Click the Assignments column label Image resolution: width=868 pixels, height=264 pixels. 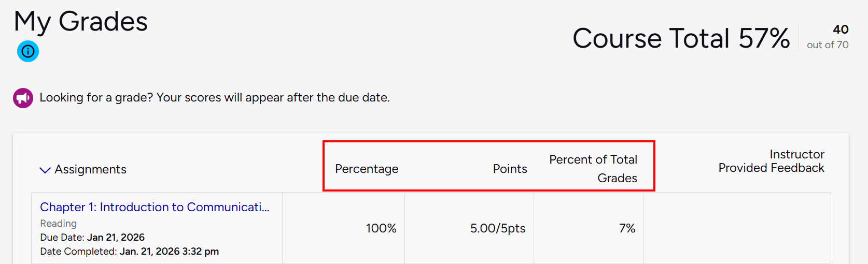pyautogui.click(x=90, y=169)
